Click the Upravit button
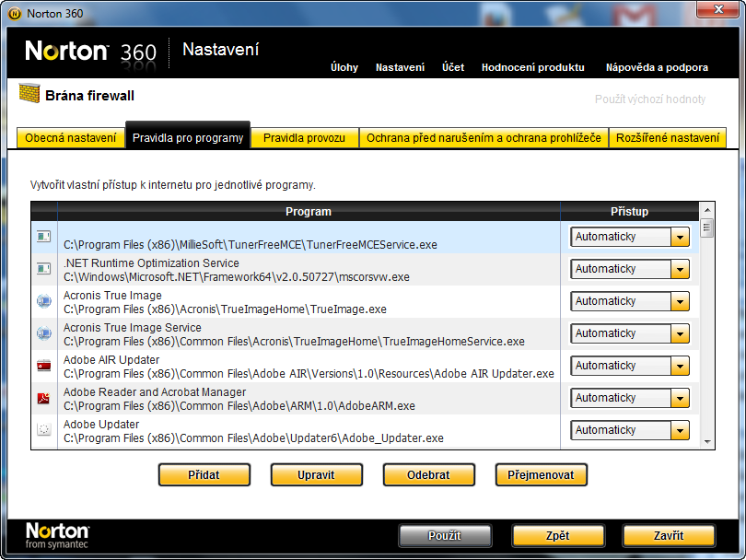746x560 pixels. coord(317,475)
